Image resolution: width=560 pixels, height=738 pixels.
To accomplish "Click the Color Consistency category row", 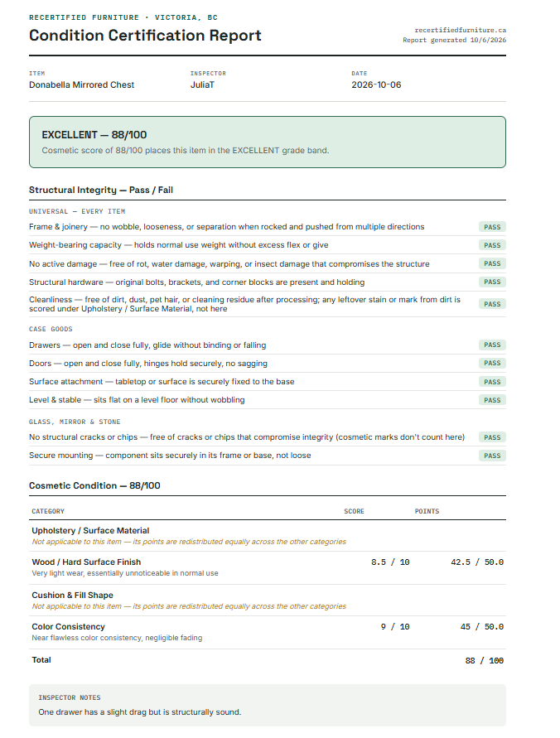I will [268, 632].
